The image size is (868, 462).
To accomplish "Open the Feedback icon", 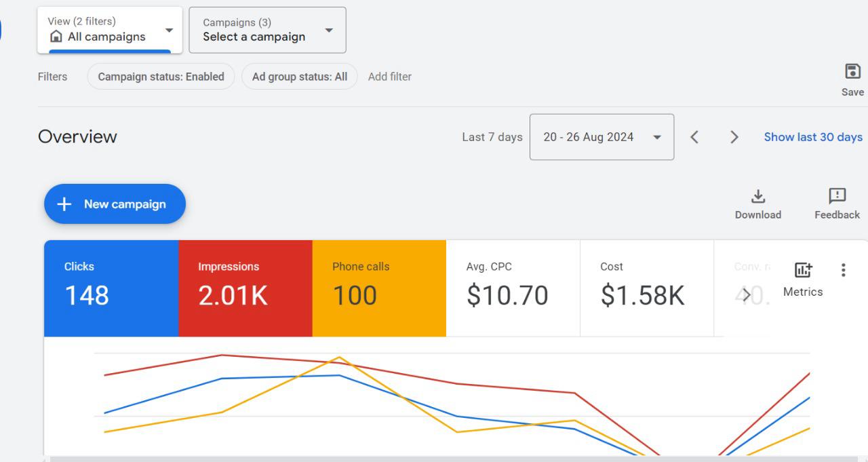I will click(837, 197).
